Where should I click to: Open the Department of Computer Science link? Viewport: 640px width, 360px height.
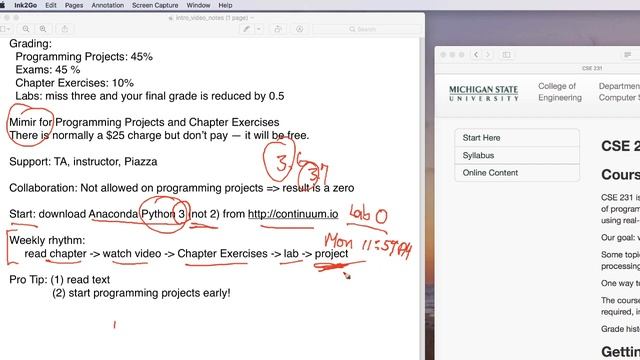point(619,92)
